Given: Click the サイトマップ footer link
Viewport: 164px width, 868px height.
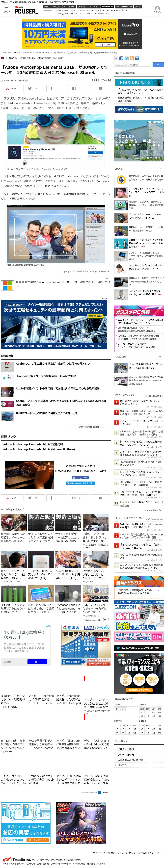Looking at the screenshot, I should pos(99,853).
